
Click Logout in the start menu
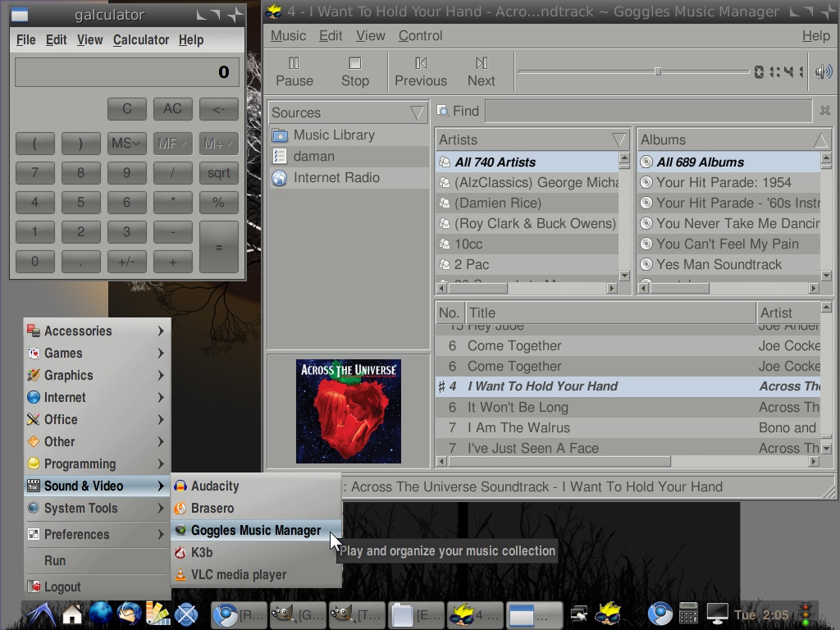98,587
